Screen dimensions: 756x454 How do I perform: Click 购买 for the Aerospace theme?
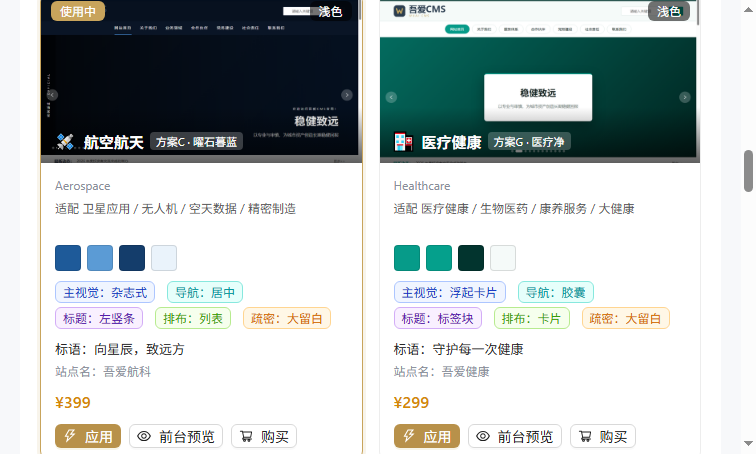(264, 436)
